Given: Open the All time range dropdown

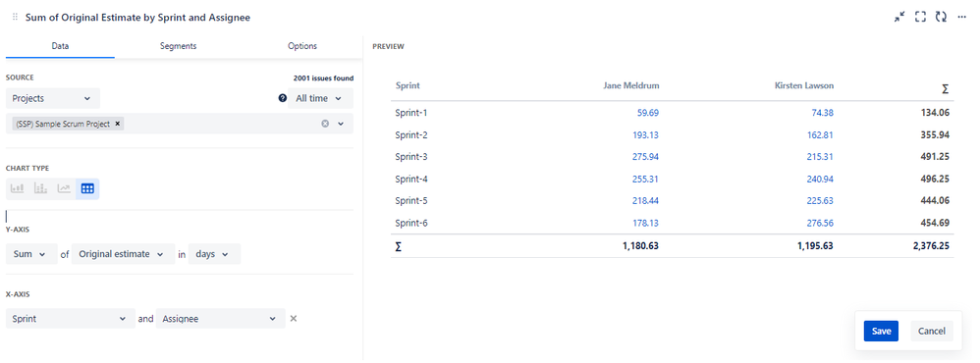Looking at the screenshot, I should pyautogui.click(x=321, y=98).
